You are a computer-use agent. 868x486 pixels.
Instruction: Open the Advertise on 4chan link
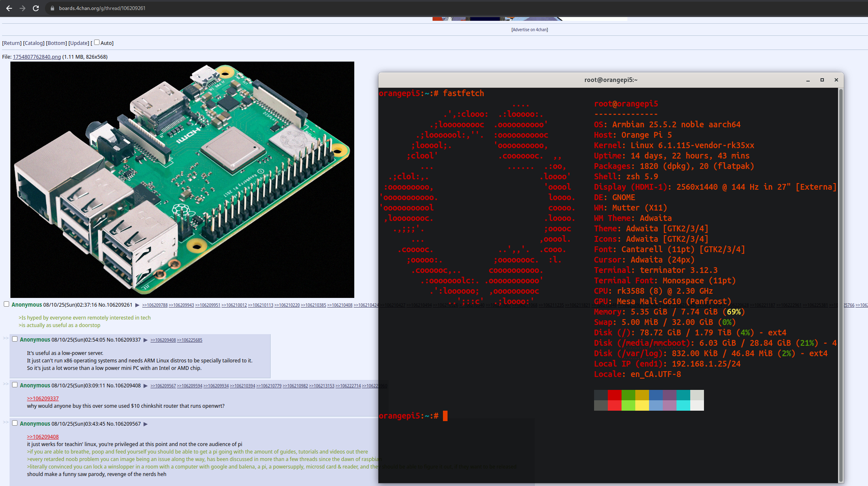530,30
